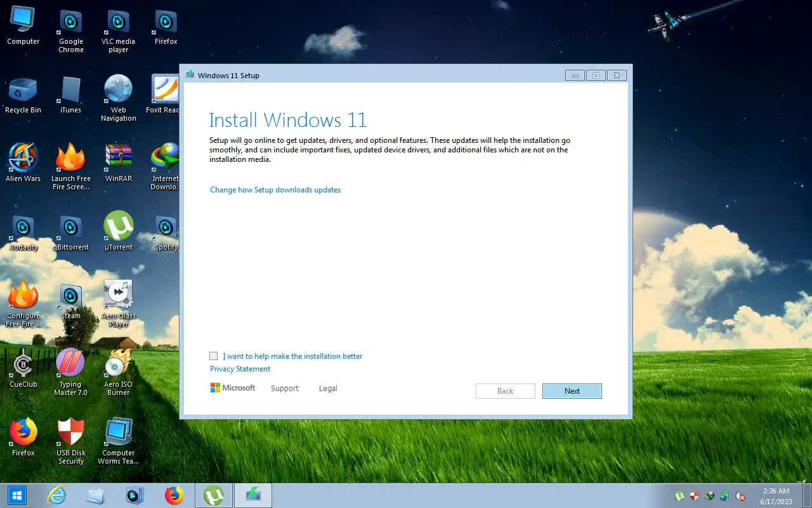The width and height of the screenshot is (812, 508).
Task: Select the µTorrent desktop icon
Action: 118,231
